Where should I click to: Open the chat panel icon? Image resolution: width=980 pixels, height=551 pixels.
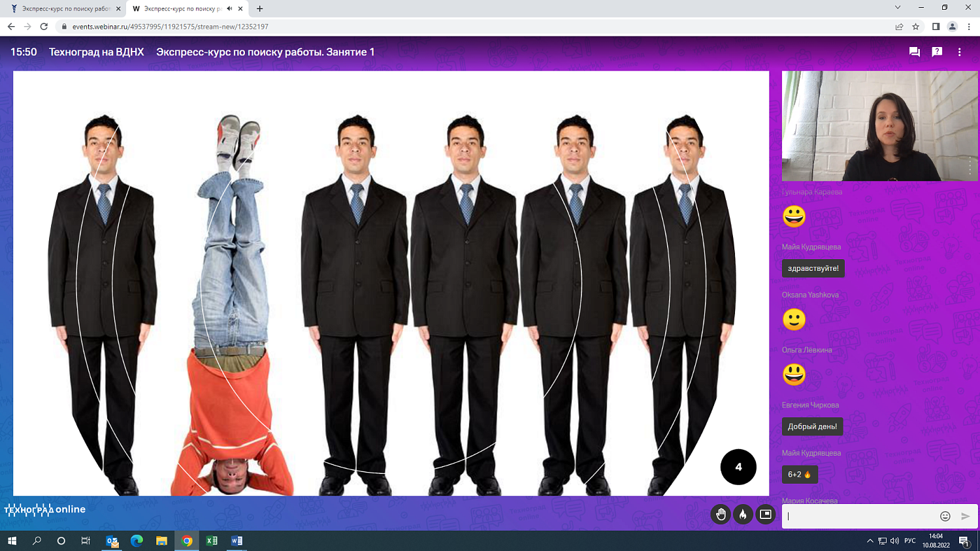(x=914, y=52)
